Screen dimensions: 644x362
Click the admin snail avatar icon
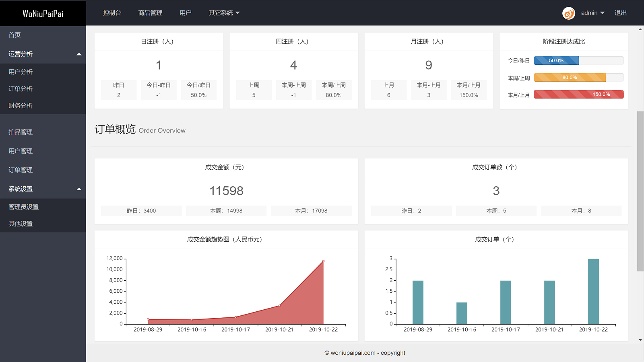click(x=569, y=13)
